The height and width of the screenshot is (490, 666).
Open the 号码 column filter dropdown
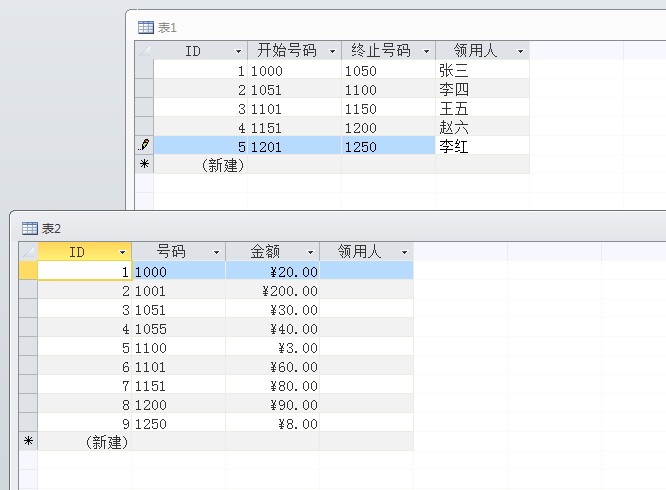click(216, 252)
